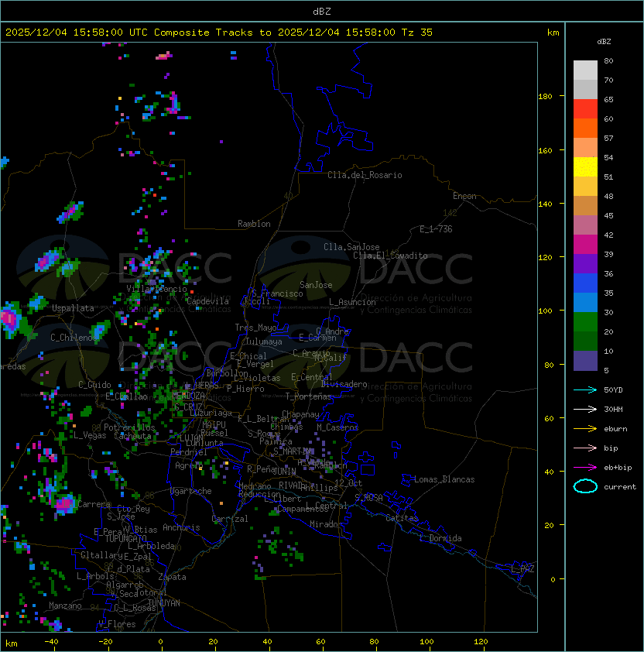Click the 'Uspallata' map label
This screenshot has width=644, height=652.
point(73,308)
